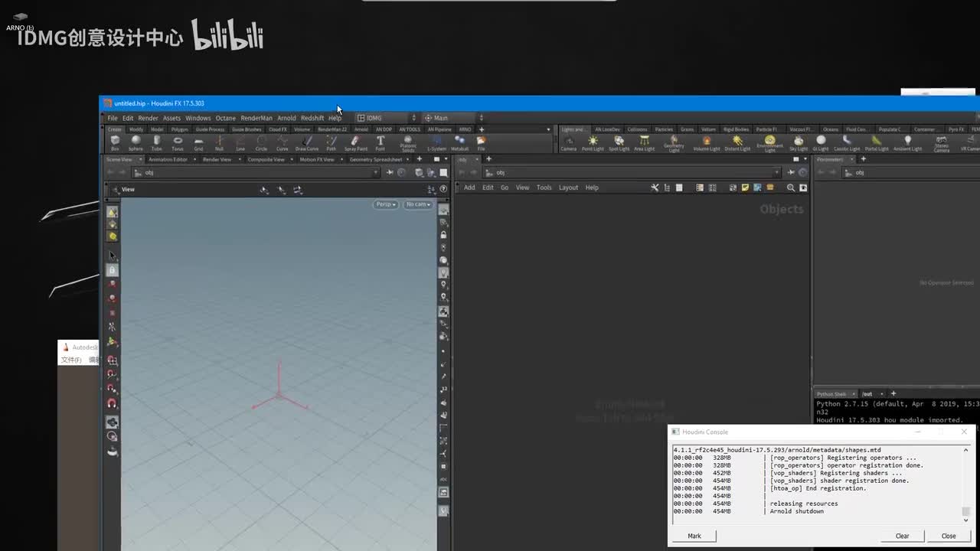The image size is (980, 551).
Task: Add a Camera from the lights shelf
Action: [x=569, y=143]
